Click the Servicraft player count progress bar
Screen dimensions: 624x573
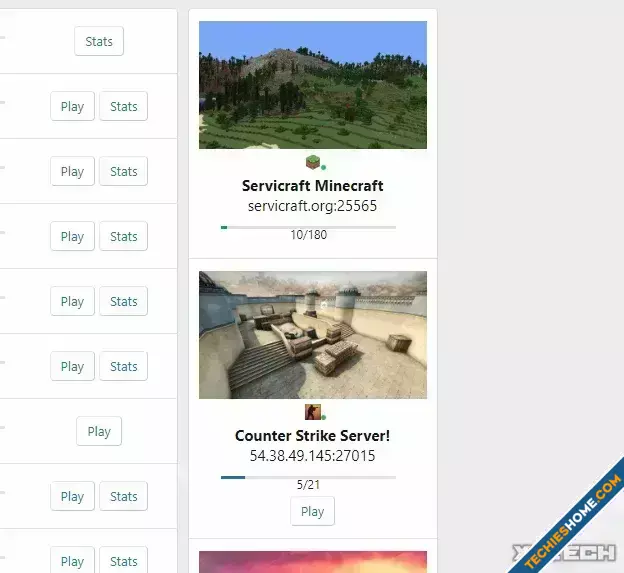[308, 227]
